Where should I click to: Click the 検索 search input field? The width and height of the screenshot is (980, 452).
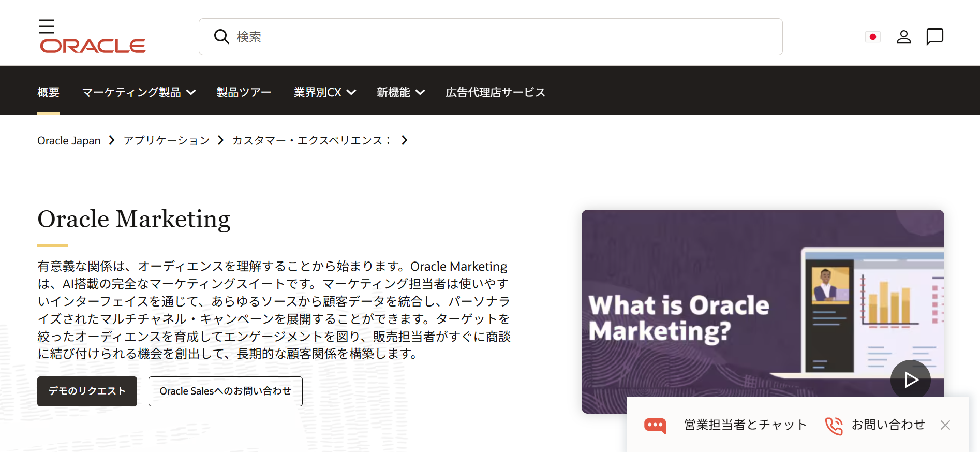[497, 37]
